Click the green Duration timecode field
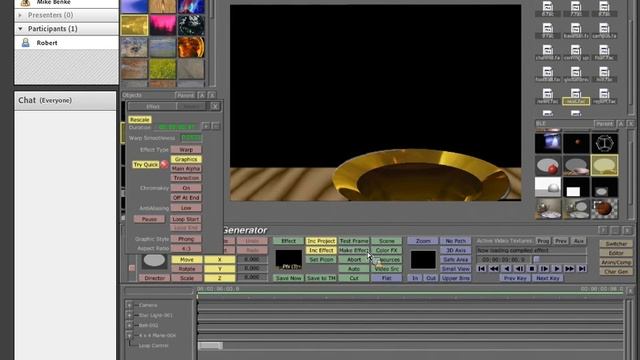640x360 pixels. [x=178, y=127]
